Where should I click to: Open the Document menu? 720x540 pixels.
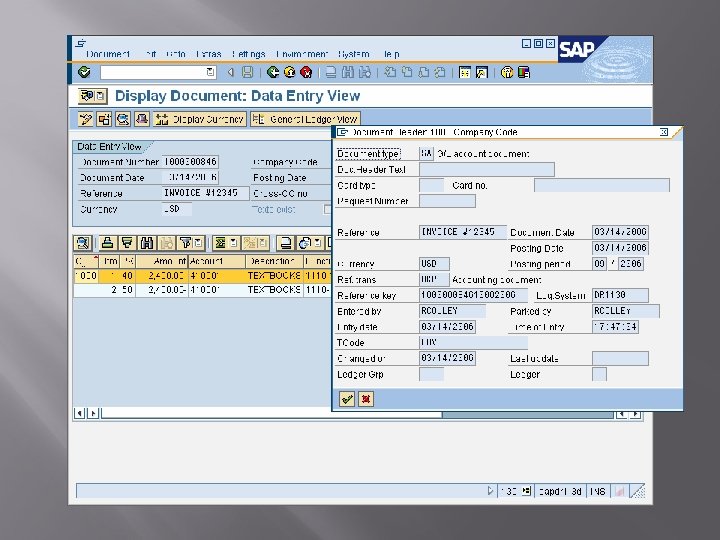(107, 54)
